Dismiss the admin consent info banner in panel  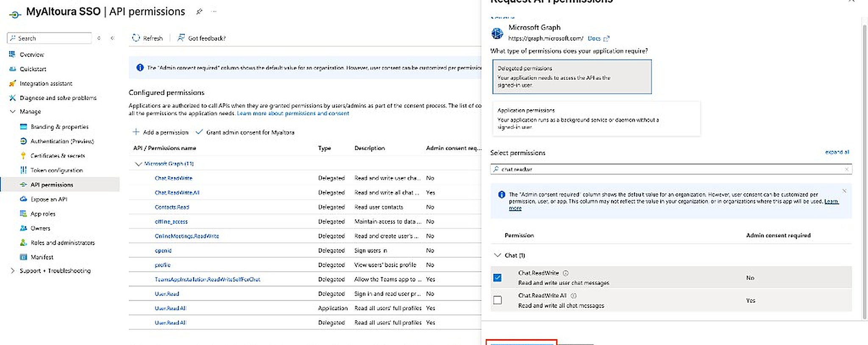click(844, 191)
